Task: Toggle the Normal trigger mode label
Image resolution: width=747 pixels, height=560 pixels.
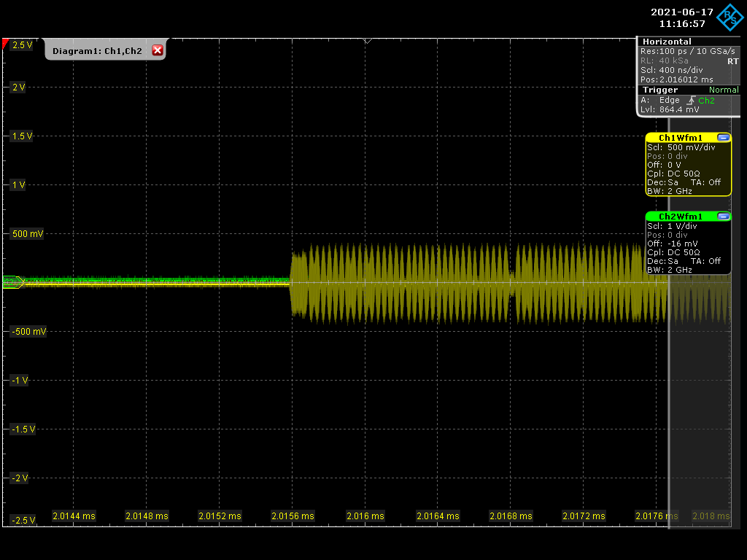Action: coord(723,90)
